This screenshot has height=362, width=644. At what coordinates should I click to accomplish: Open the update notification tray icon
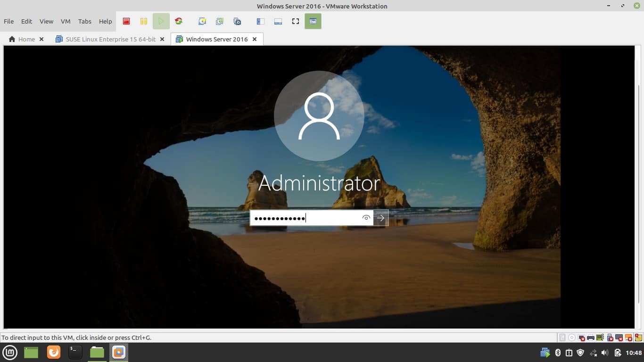point(569,353)
